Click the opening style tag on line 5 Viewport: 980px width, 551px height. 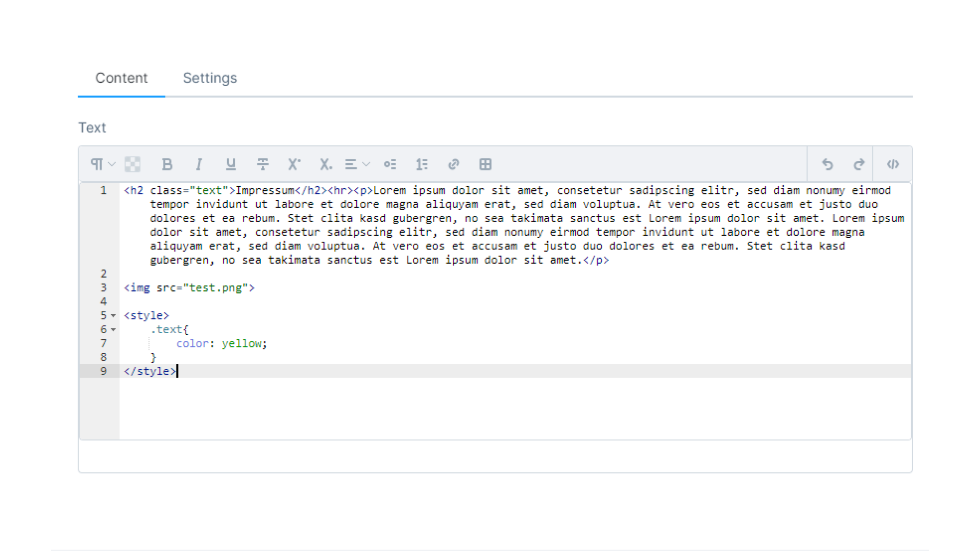146,316
